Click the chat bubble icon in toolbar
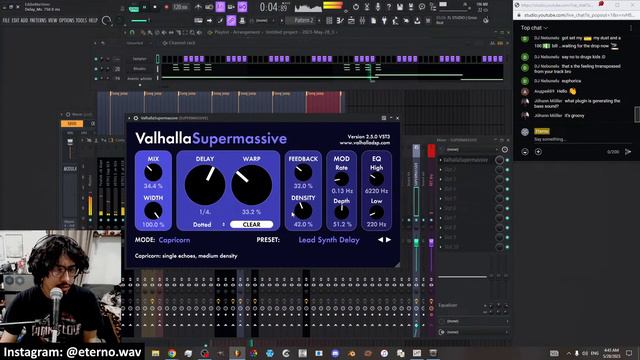Screen dimensions: 640x360 (422, 7)
